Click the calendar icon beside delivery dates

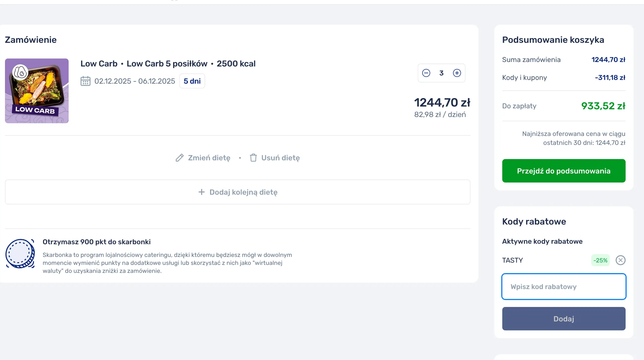86,81
